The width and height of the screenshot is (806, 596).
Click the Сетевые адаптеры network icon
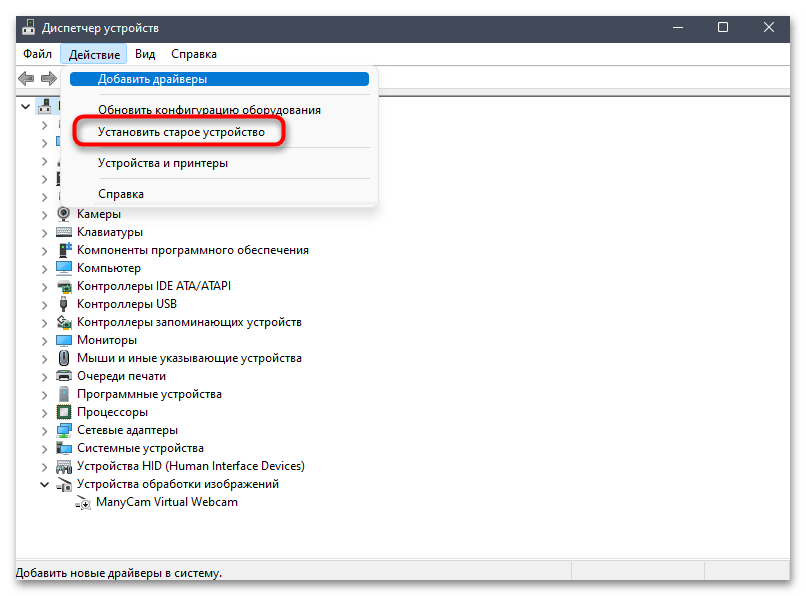point(64,430)
